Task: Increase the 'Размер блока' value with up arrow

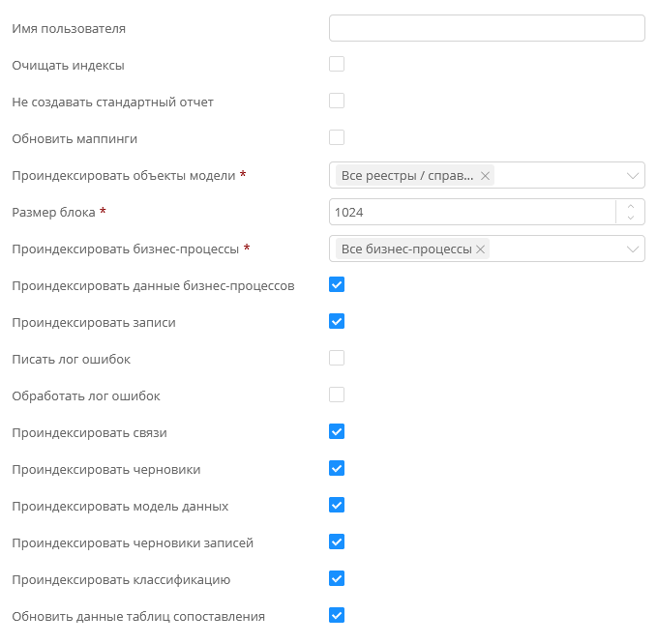Action: point(631,206)
